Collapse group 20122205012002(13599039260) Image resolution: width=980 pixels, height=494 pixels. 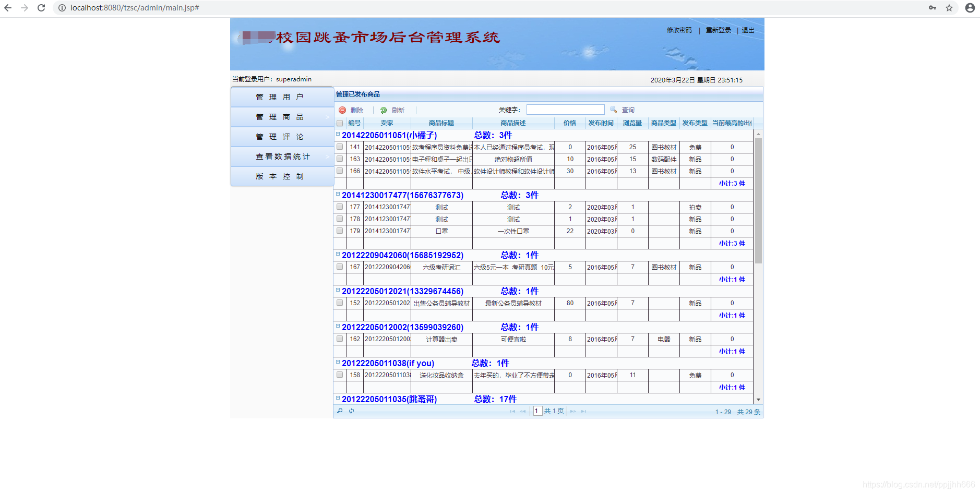[x=338, y=326]
